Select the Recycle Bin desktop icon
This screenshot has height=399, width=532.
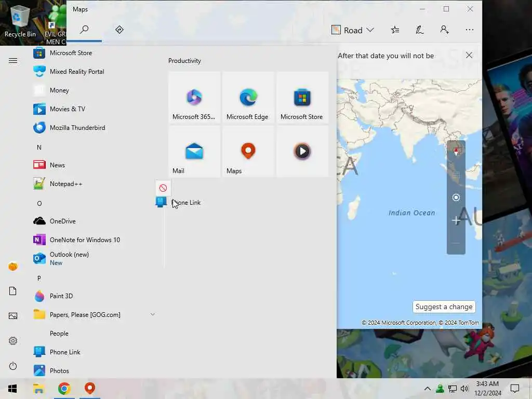pyautogui.click(x=20, y=21)
